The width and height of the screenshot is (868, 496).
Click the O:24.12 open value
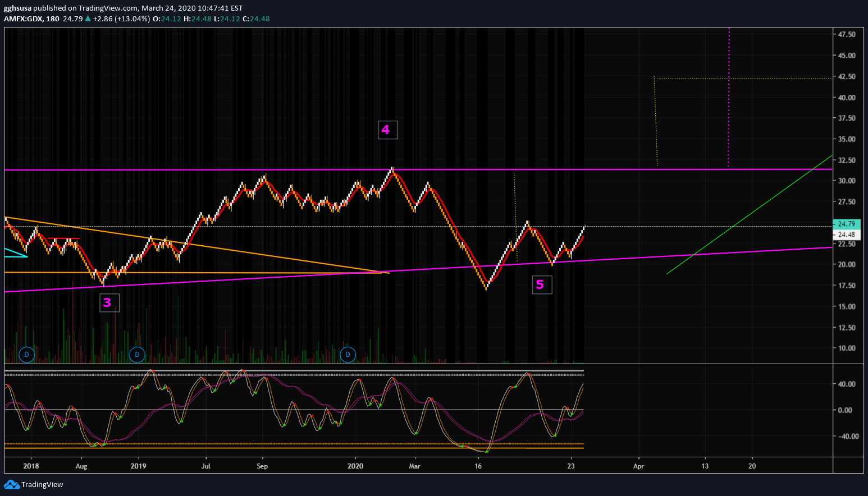(x=167, y=19)
